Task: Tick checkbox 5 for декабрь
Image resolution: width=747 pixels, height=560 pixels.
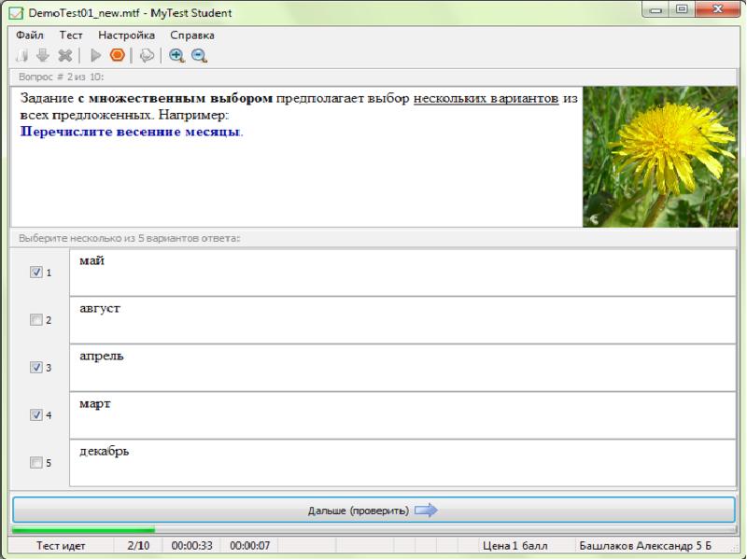Action: pyautogui.click(x=36, y=462)
